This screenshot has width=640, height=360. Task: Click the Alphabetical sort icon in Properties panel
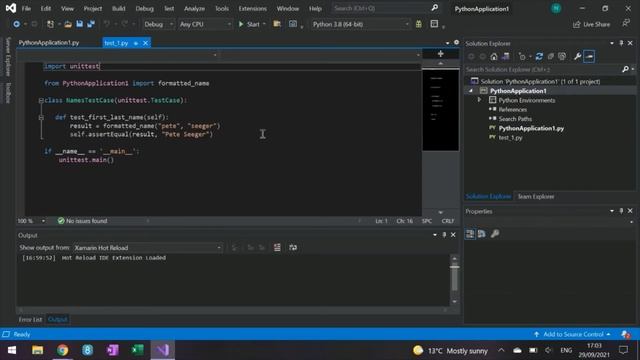[482, 234]
